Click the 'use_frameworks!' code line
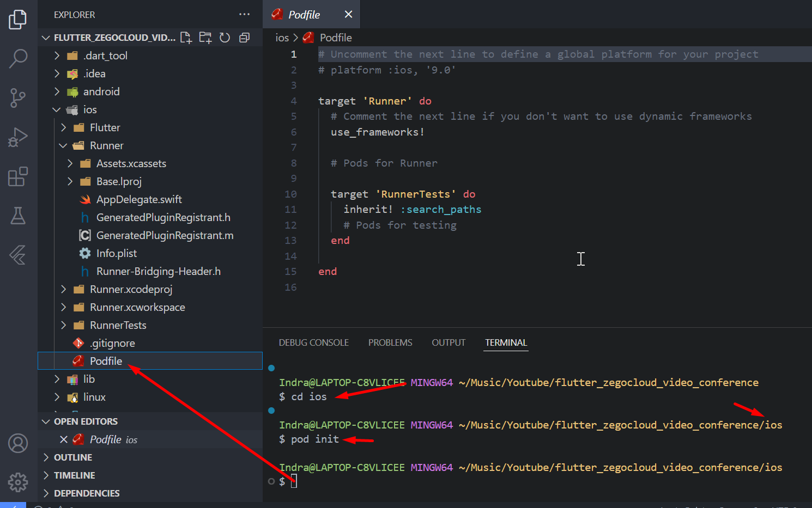 [x=377, y=132]
